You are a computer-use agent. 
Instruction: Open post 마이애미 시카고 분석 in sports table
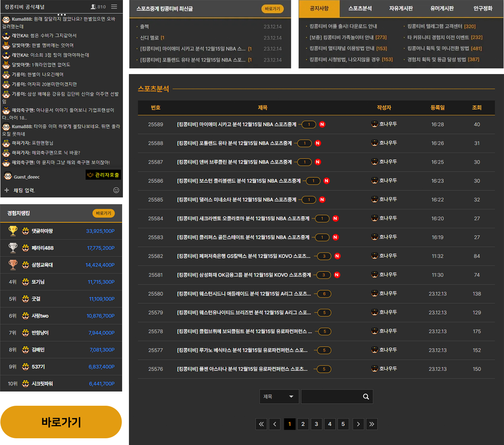(x=236, y=125)
